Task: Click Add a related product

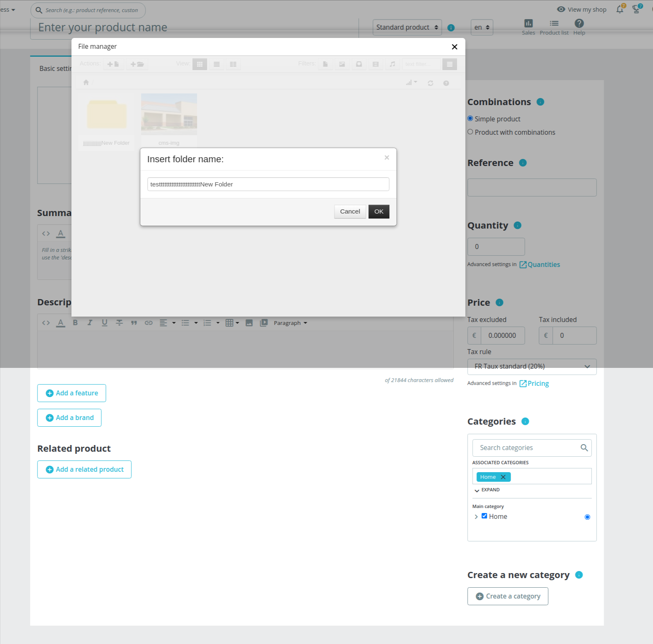Action: pyautogui.click(x=84, y=469)
